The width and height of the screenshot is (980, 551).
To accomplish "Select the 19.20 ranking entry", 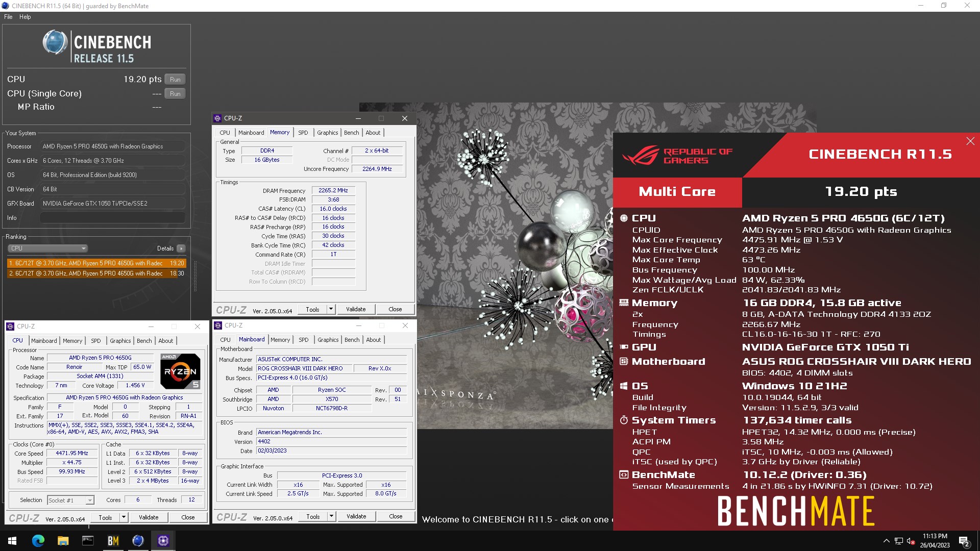I will [96, 263].
